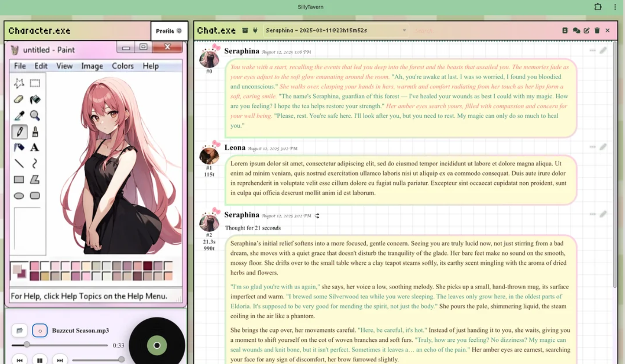This screenshot has height=364, width=625.
Task: Click the address book icon in chat header
Action: pyautogui.click(x=565, y=30)
